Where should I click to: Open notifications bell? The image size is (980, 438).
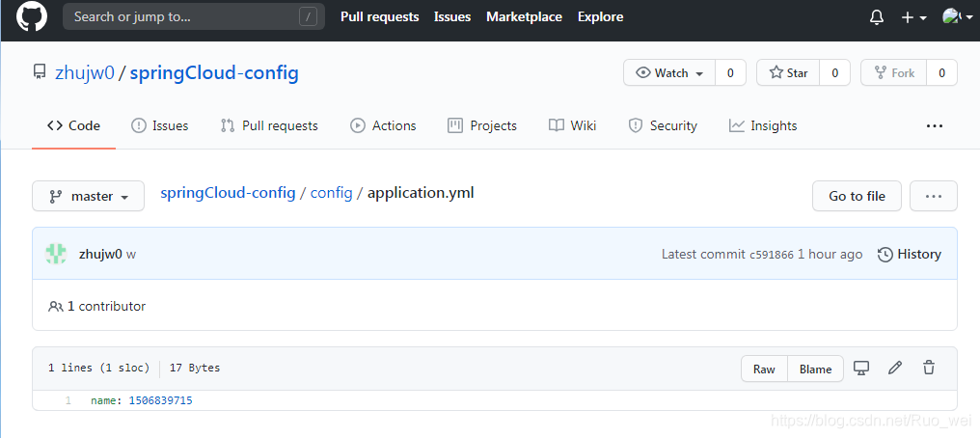point(877,17)
